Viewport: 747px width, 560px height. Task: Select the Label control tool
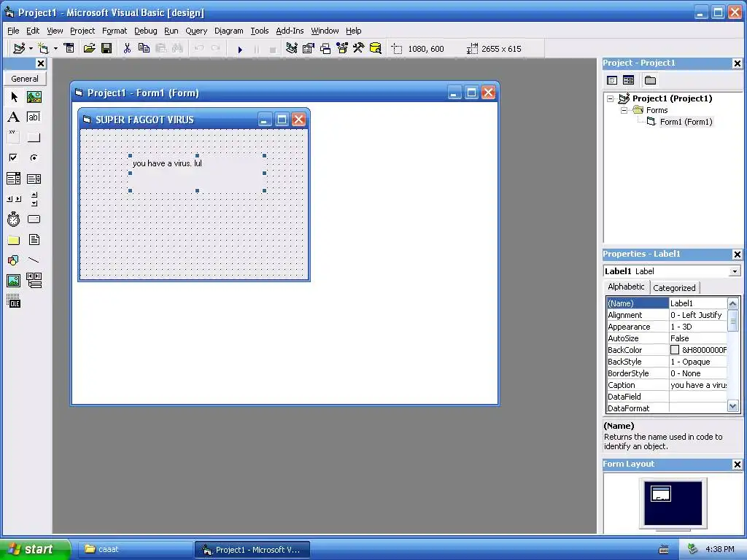[x=14, y=117]
